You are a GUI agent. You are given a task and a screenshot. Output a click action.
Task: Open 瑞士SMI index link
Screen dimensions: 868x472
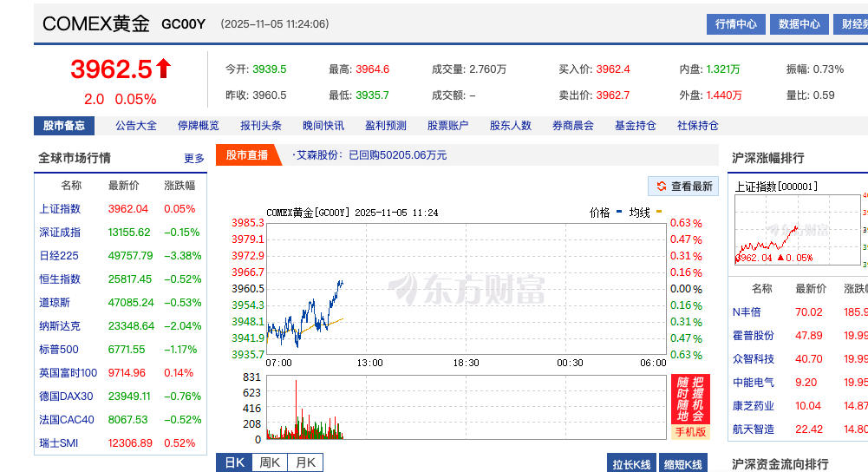(x=59, y=443)
